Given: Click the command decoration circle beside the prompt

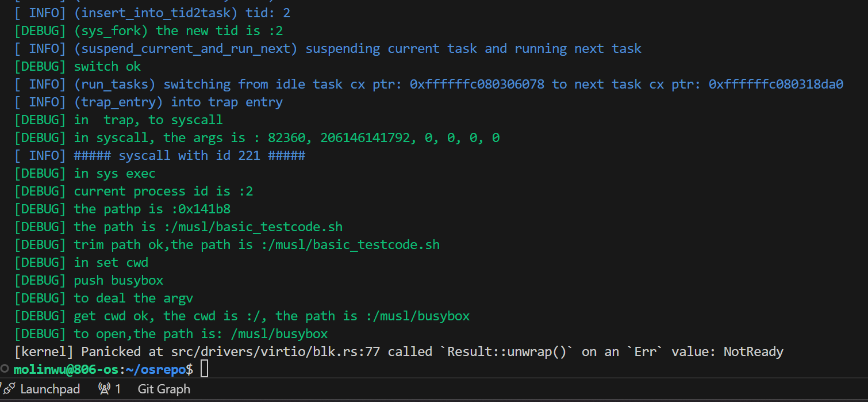Looking at the screenshot, I should click(5, 369).
